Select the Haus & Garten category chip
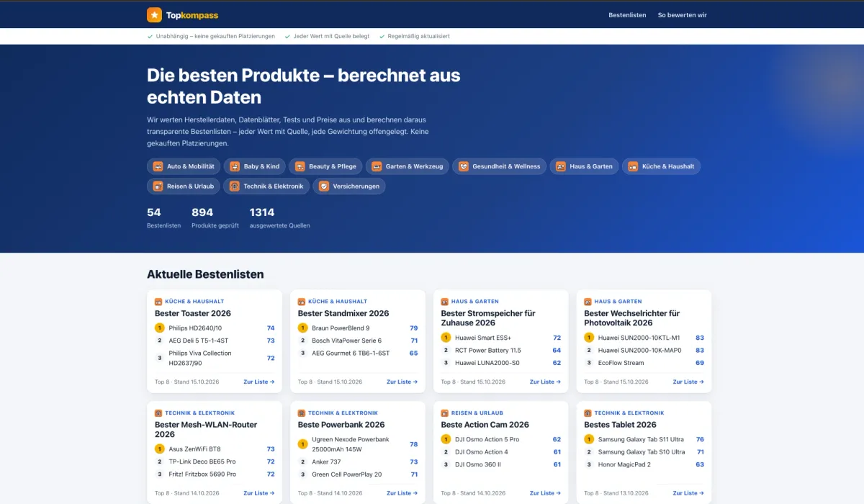Screen dimensions: 864x504 pyautogui.click(x=584, y=166)
